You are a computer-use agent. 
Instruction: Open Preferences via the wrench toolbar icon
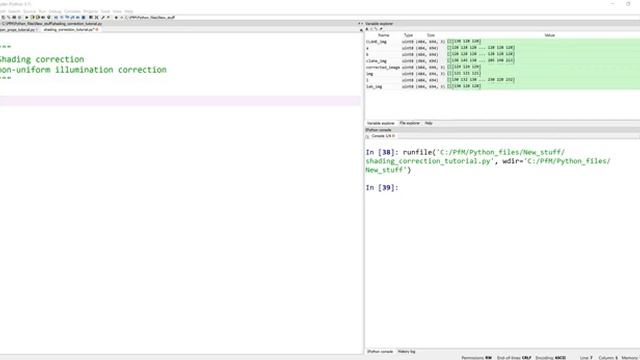(x=103, y=18)
